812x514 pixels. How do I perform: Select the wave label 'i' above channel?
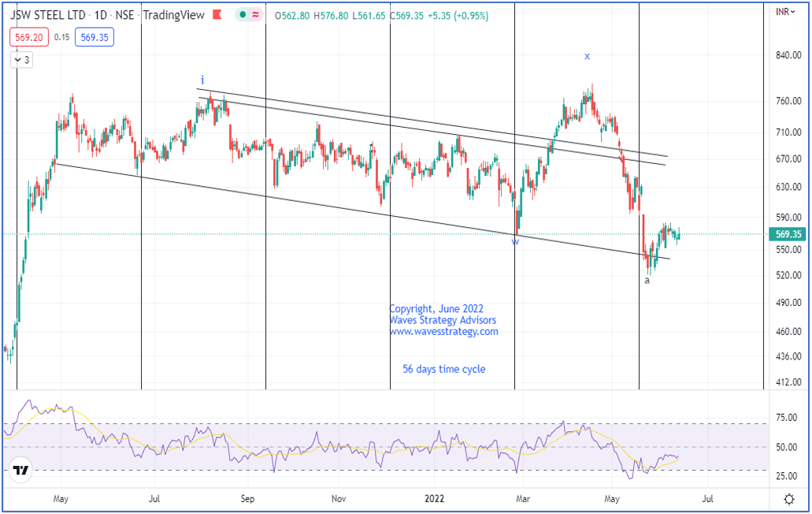tap(202, 80)
